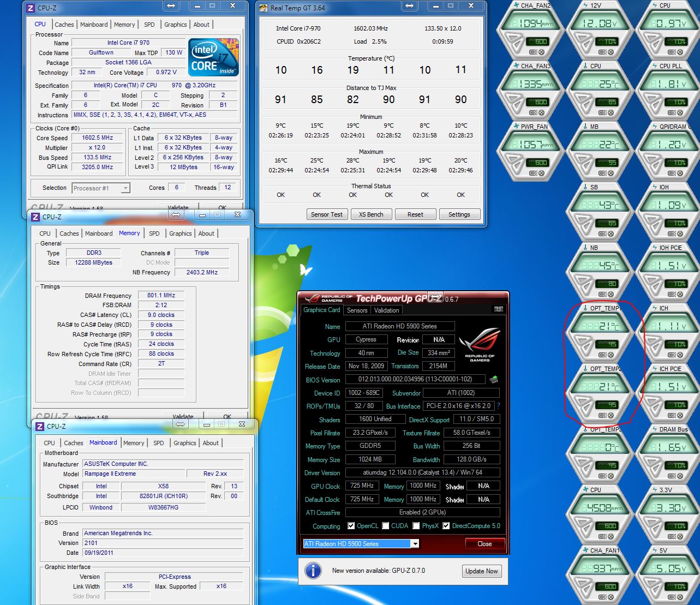Click GPU-Z camera screenshot icon
Viewport: 700px width, 605px height.
click(498, 309)
